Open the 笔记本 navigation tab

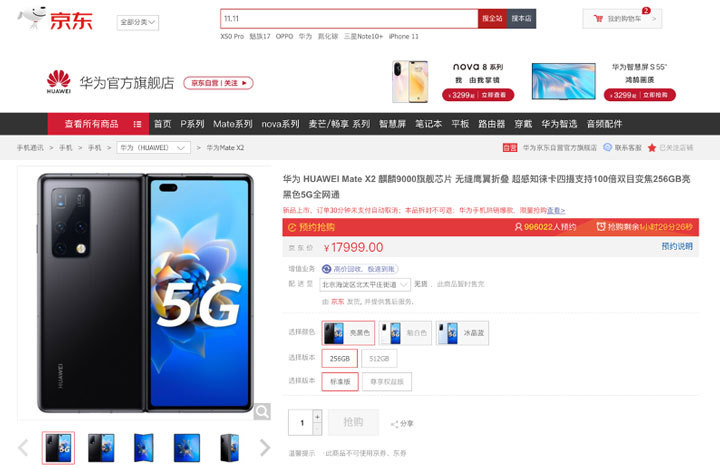click(428, 124)
